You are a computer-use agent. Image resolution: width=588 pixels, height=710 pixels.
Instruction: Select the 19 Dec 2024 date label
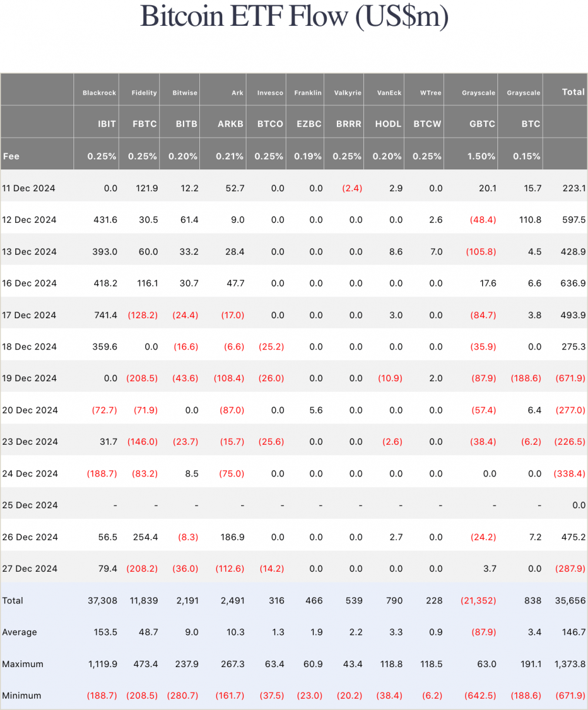(x=29, y=378)
